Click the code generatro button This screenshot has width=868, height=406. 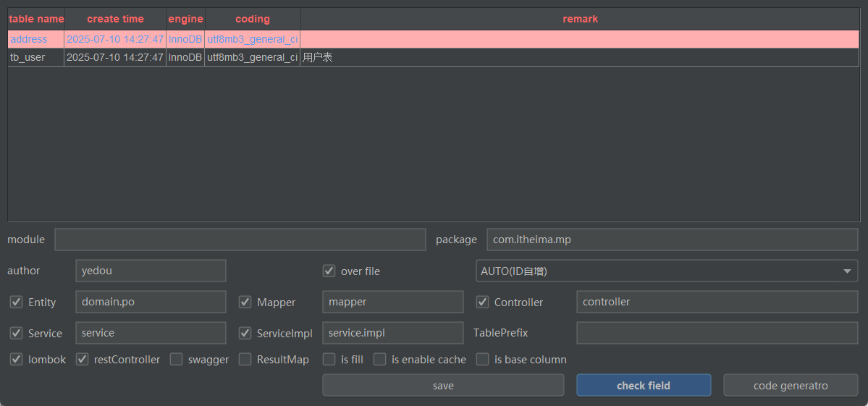coord(791,386)
